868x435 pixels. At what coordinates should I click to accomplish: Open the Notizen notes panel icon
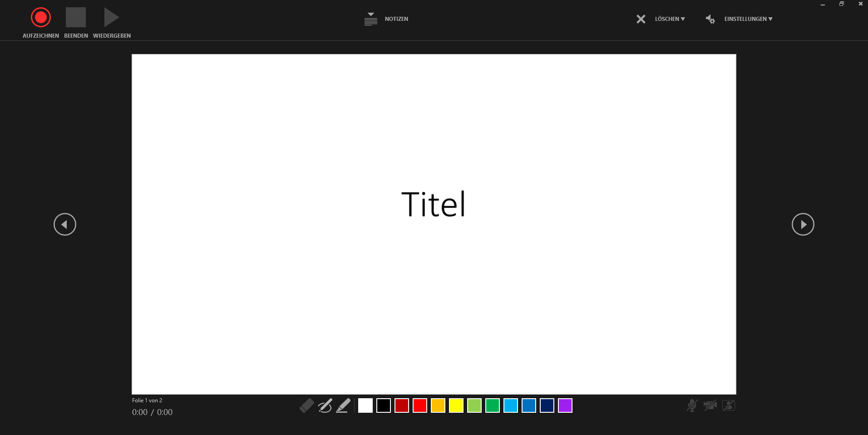[371, 19]
